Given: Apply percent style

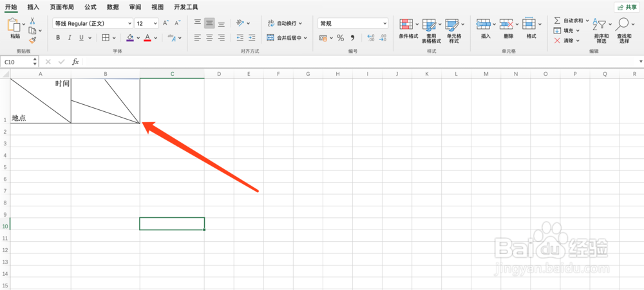Looking at the screenshot, I should coord(341,38).
